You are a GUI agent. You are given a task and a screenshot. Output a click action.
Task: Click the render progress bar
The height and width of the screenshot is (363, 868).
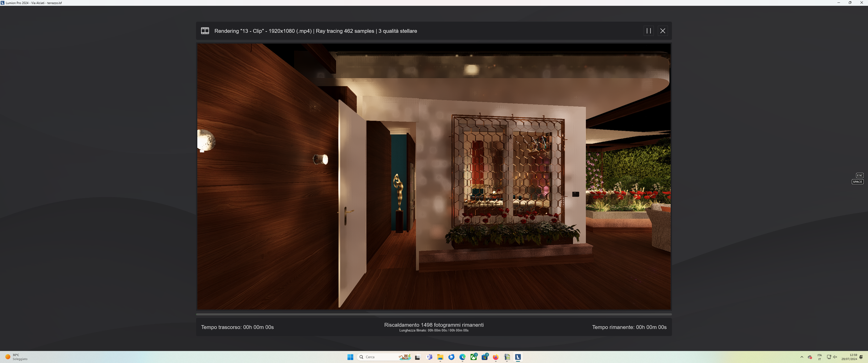pyautogui.click(x=434, y=314)
